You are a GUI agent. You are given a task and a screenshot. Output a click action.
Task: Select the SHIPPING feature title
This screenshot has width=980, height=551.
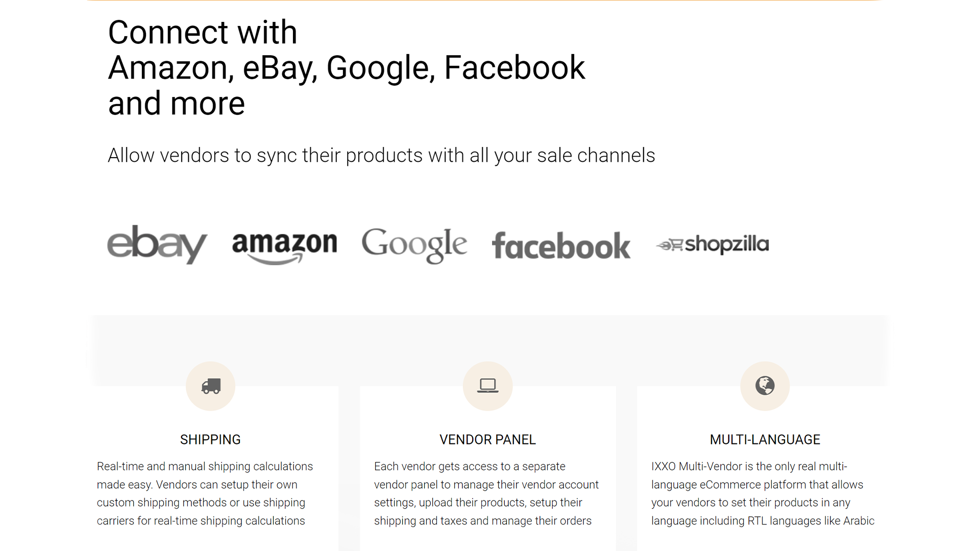[x=210, y=440]
